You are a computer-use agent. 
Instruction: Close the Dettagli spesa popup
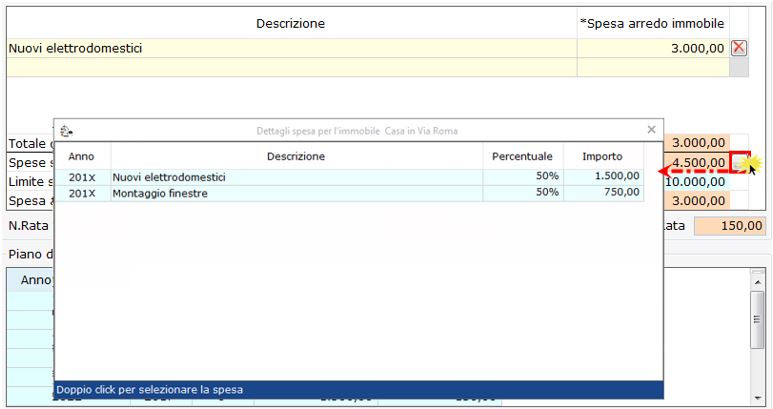coord(651,130)
